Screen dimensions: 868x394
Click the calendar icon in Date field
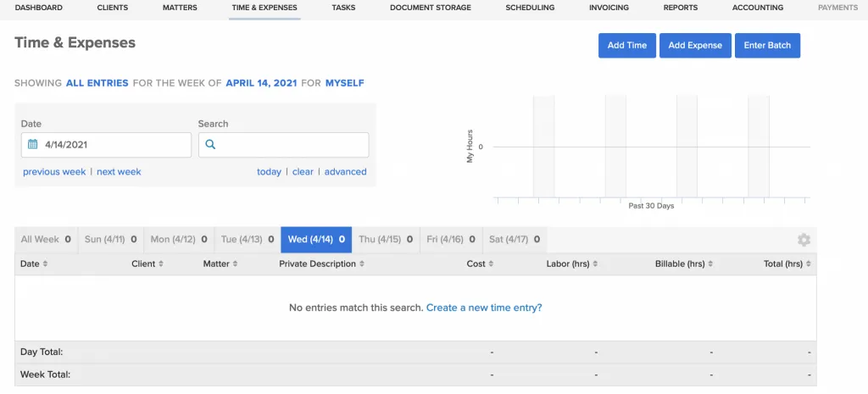coord(33,144)
